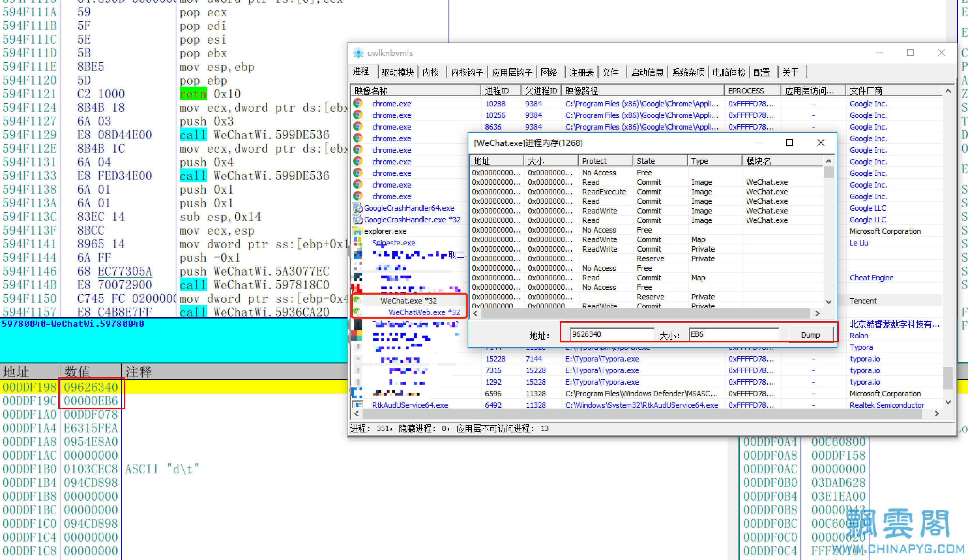
Task: Sort by 文件厂商 column header
Action: coord(894,91)
